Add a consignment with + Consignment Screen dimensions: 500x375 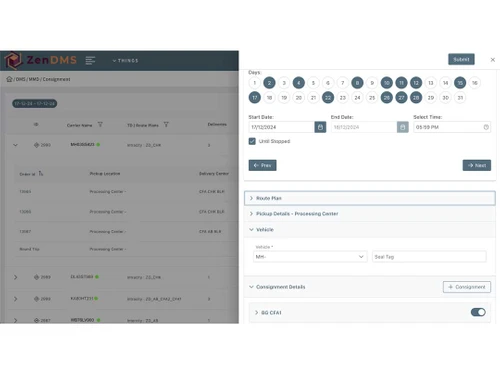pos(467,287)
